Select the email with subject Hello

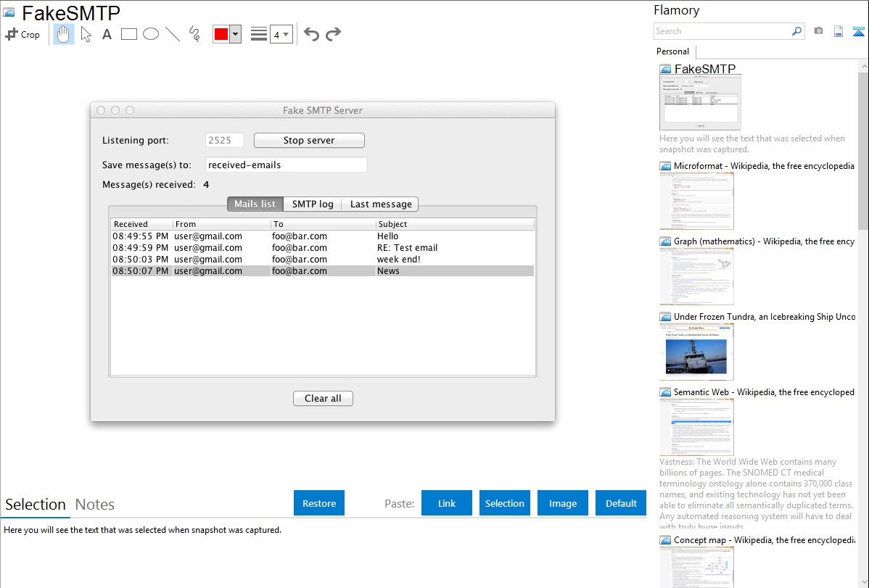[x=323, y=236]
